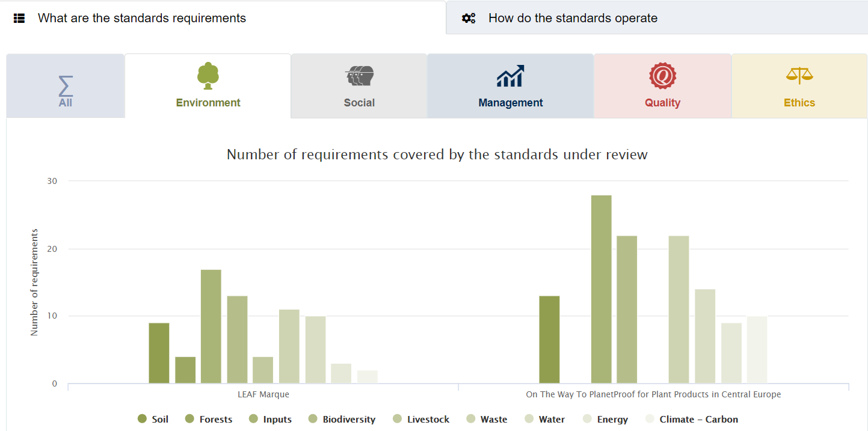
Task: Toggle Soil series in the legend
Action: click(x=153, y=420)
